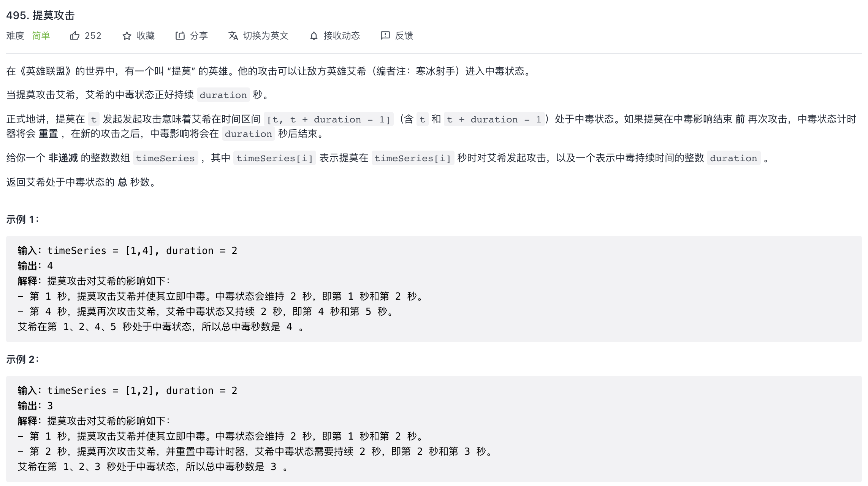Screen dimensions: 868x486
Task: Click the 收藏 favorite label
Action: click(146, 36)
